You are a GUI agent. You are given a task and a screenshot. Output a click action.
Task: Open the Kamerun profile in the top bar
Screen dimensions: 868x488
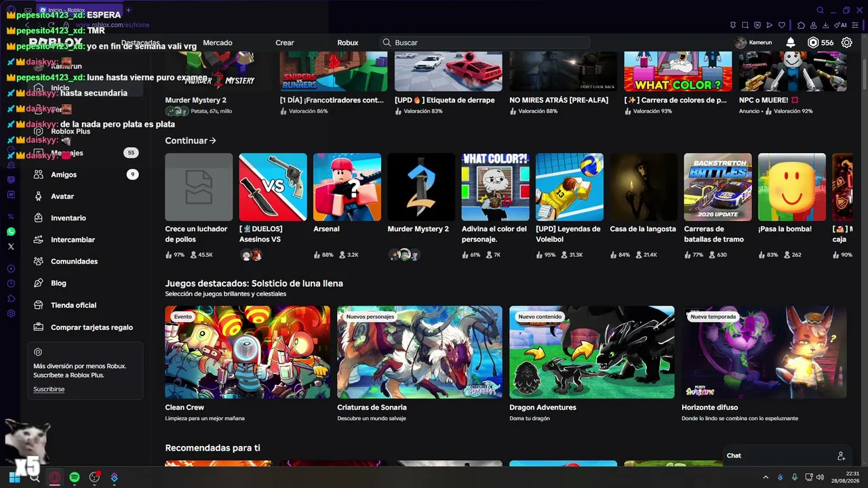click(x=753, y=43)
